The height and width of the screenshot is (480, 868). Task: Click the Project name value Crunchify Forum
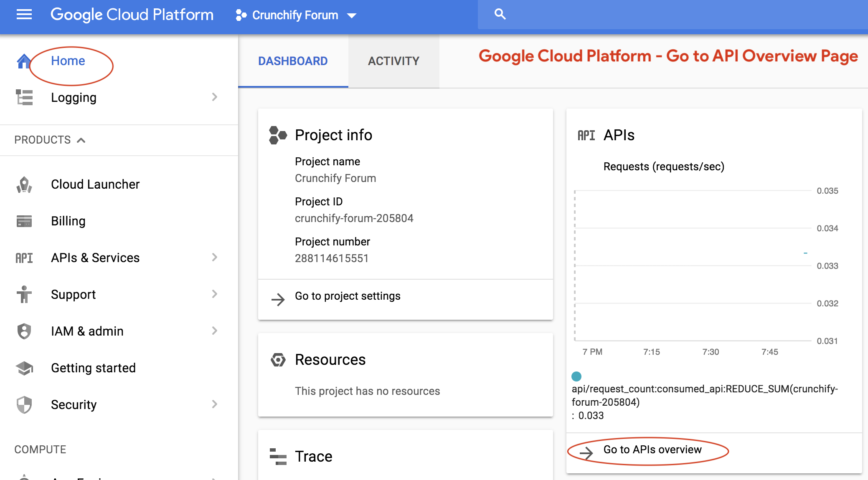(335, 178)
